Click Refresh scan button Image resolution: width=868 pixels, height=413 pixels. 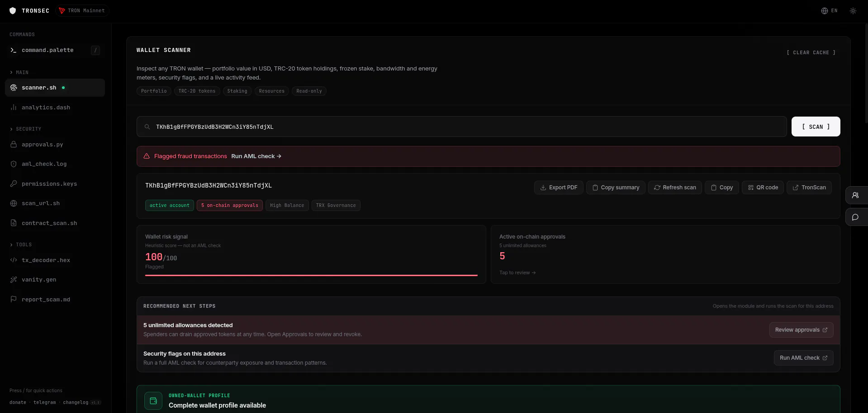675,188
